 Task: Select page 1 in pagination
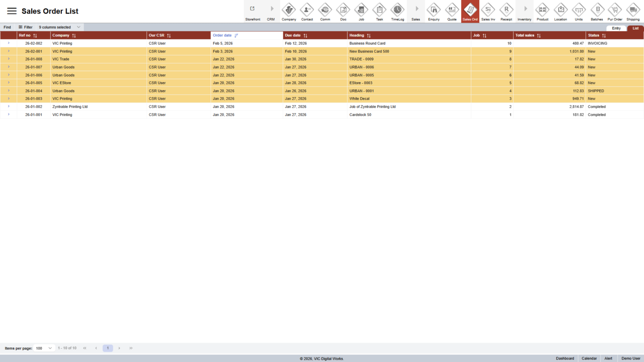click(x=108, y=348)
